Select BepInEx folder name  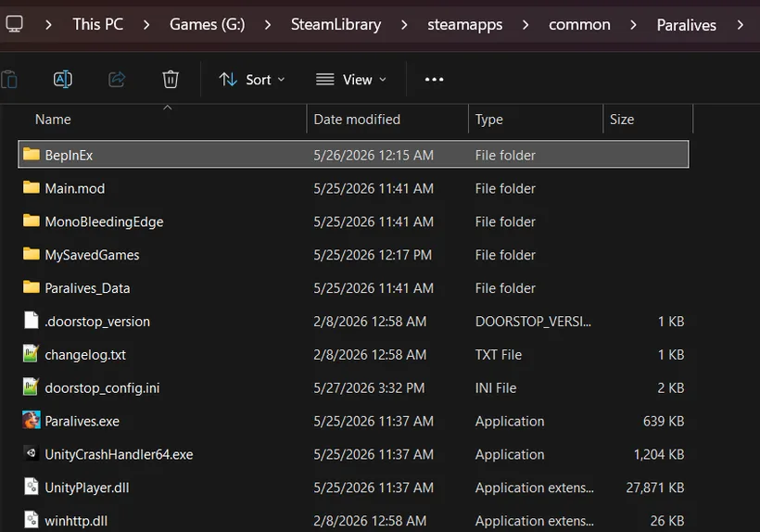[69, 155]
